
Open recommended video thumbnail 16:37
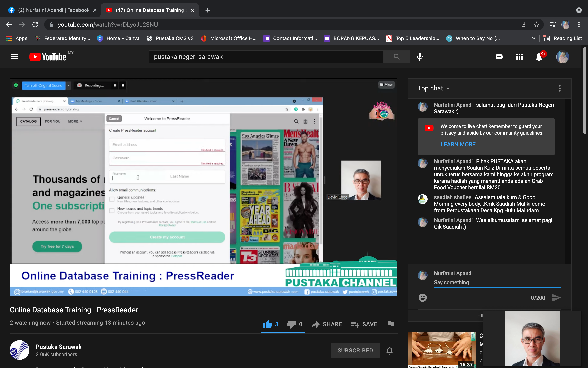coord(441,350)
